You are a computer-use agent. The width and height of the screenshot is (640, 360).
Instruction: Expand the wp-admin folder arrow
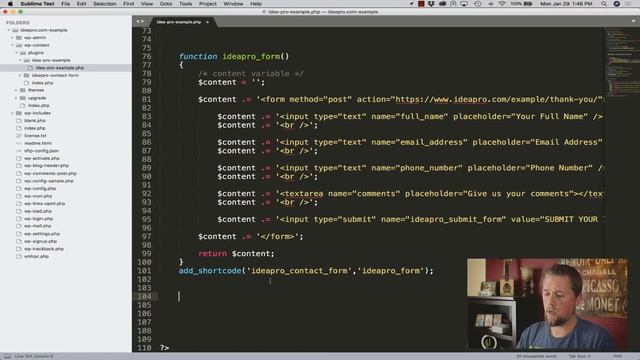click(13, 38)
